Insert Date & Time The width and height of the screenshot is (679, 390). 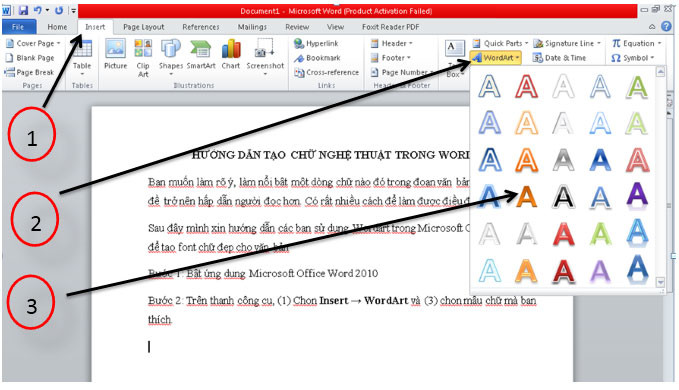pos(559,58)
